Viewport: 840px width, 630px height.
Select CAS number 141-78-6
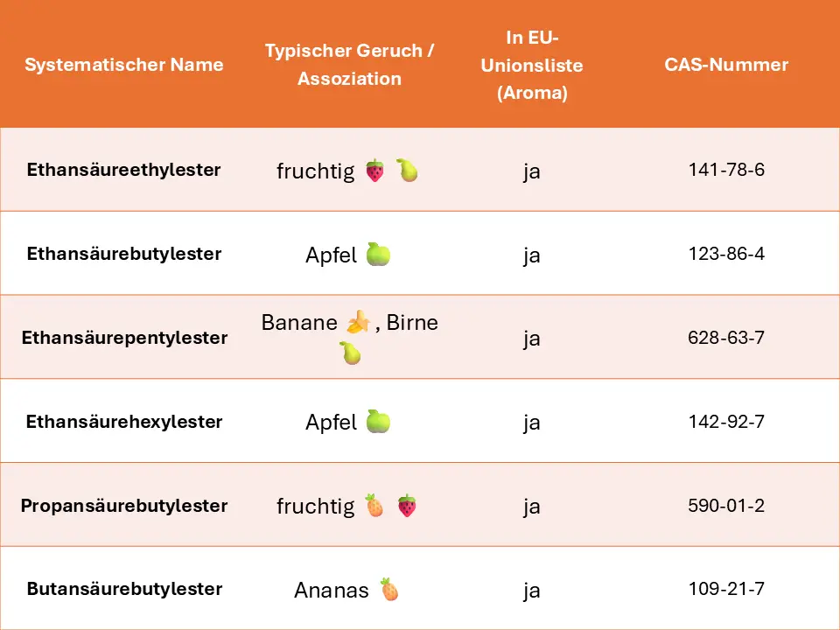pos(726,170)
